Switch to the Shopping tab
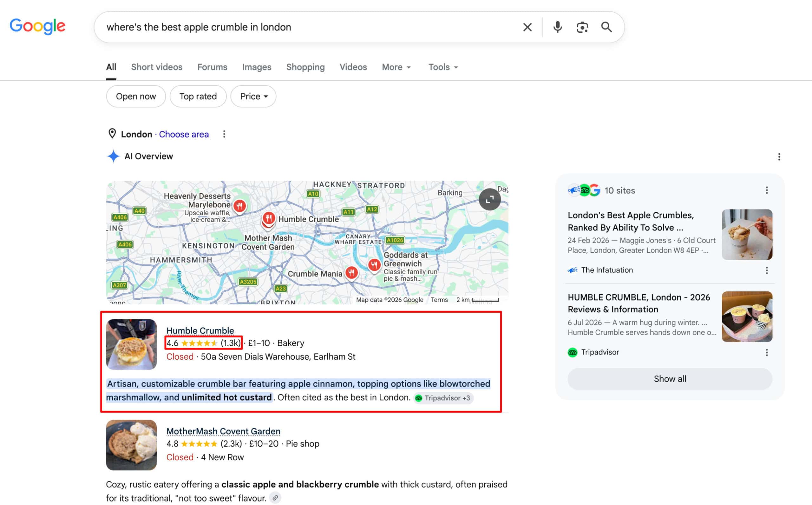 click(305, 67)
